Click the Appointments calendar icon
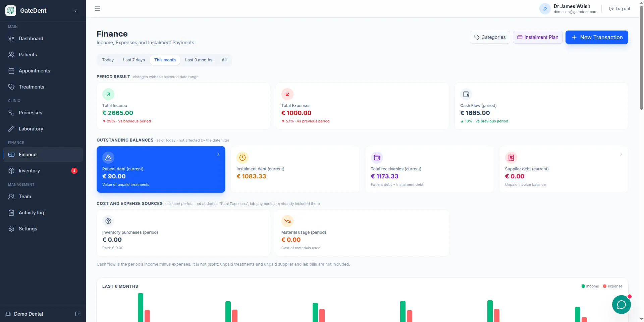This screenshot has height=322, width=644. 11,71
